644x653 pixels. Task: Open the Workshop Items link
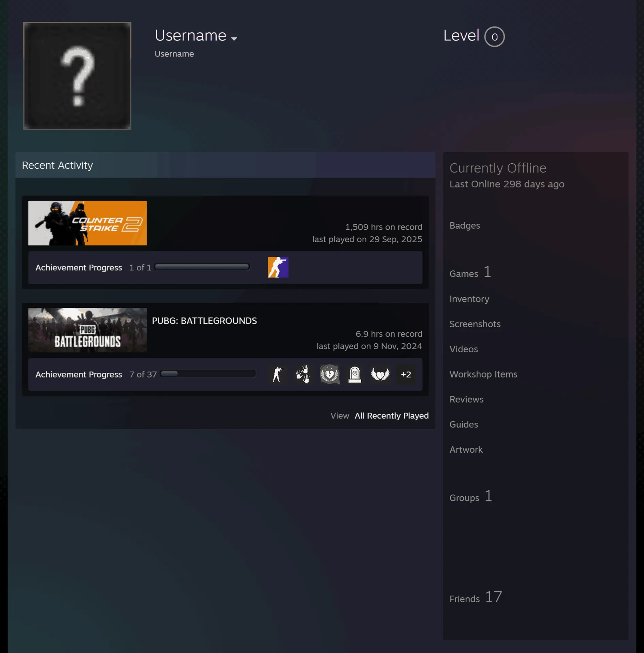coord(483,374)
